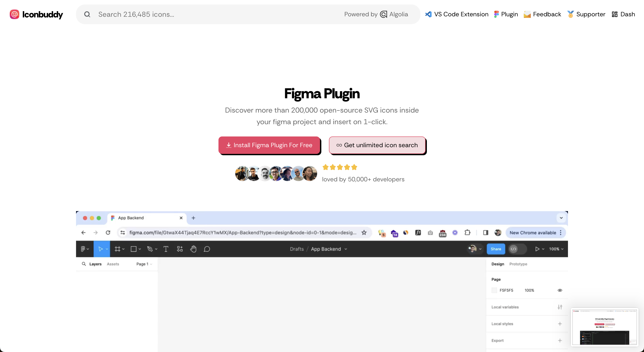Click the New Chrome available button
Image resolution: width=644 pixels, height=352 pixels.
pos(536,233)
